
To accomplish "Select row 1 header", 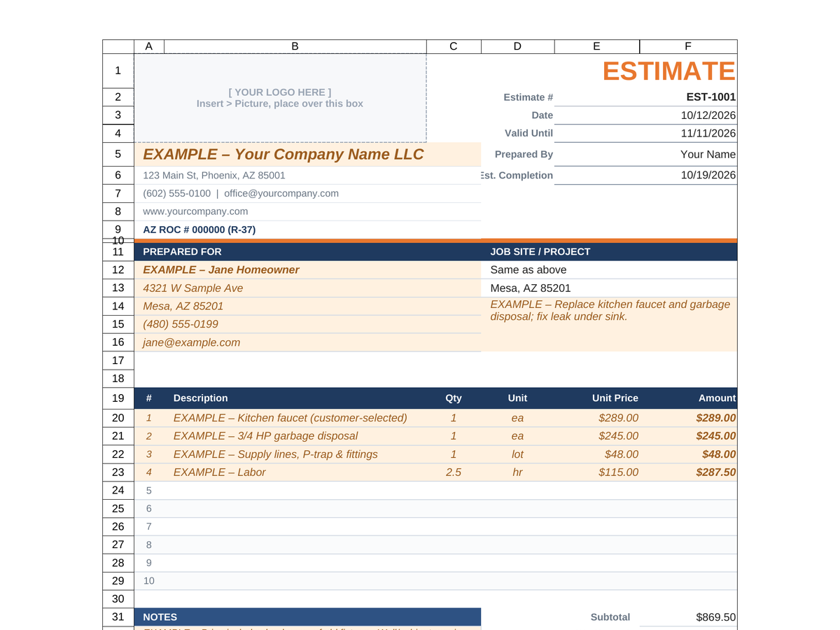I will (118, 71).
